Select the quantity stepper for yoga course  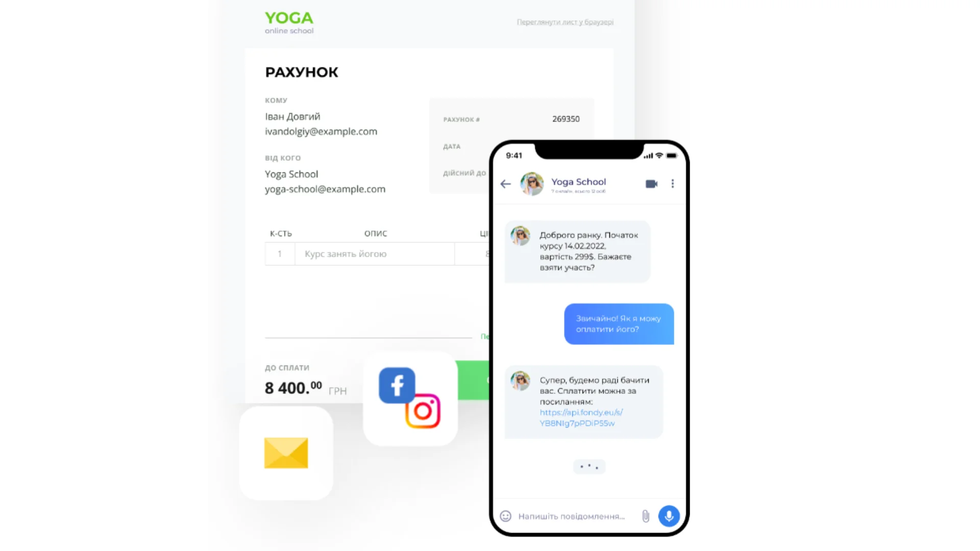[x=279, y=254]
